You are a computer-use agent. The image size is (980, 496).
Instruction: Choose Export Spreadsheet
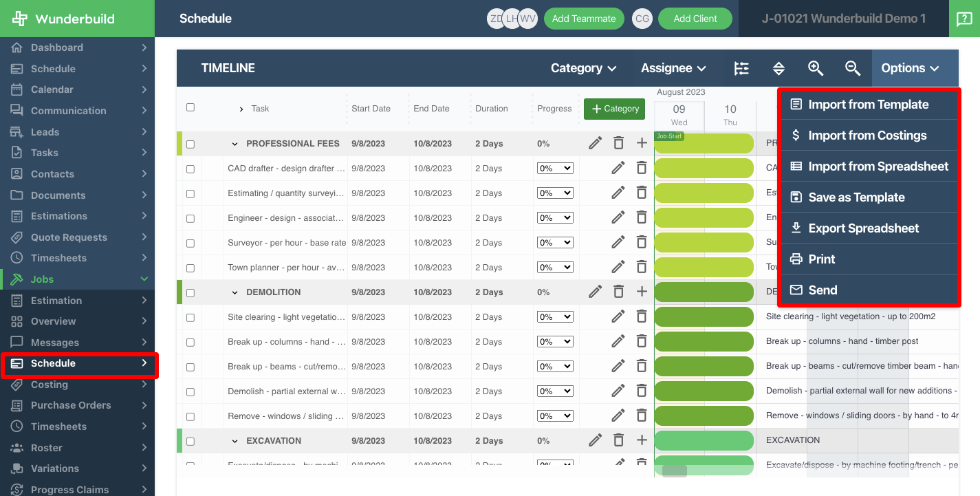869,228
